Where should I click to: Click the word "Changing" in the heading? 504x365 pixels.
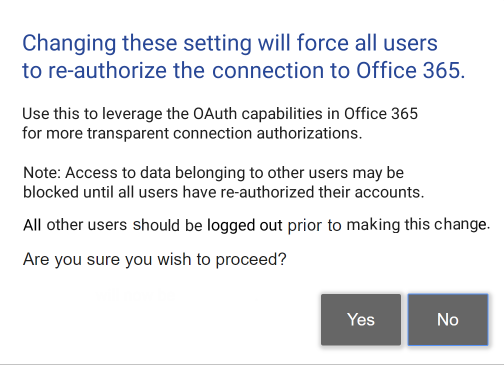click(x=69, y=44)
